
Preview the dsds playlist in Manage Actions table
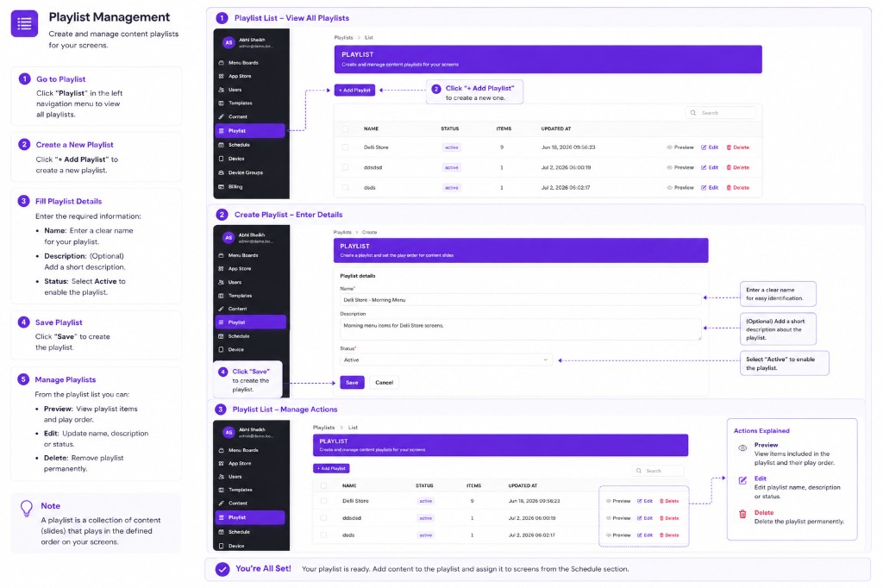[618, 535]
